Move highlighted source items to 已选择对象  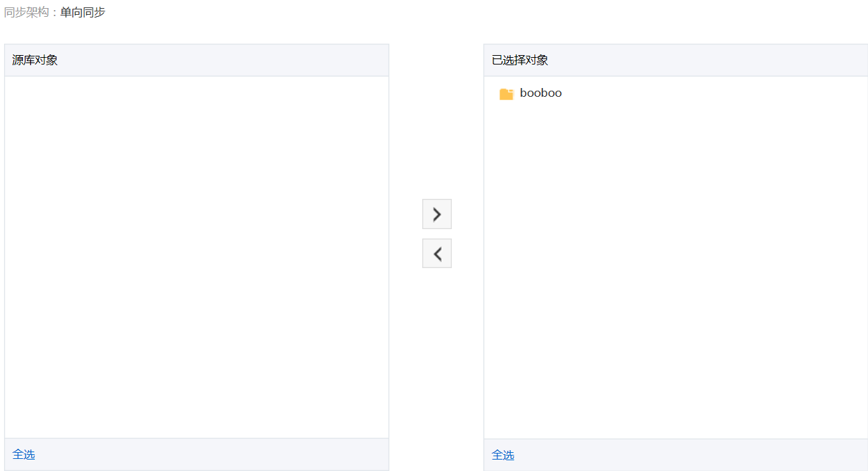point(436,214)
